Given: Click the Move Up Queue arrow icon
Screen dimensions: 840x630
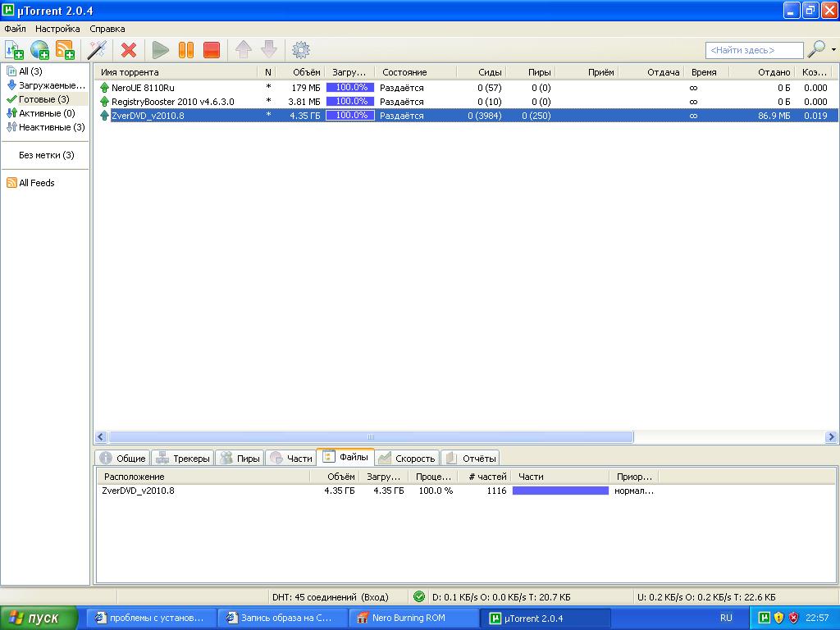Looking at the screenshot, I should coord(243,50).
